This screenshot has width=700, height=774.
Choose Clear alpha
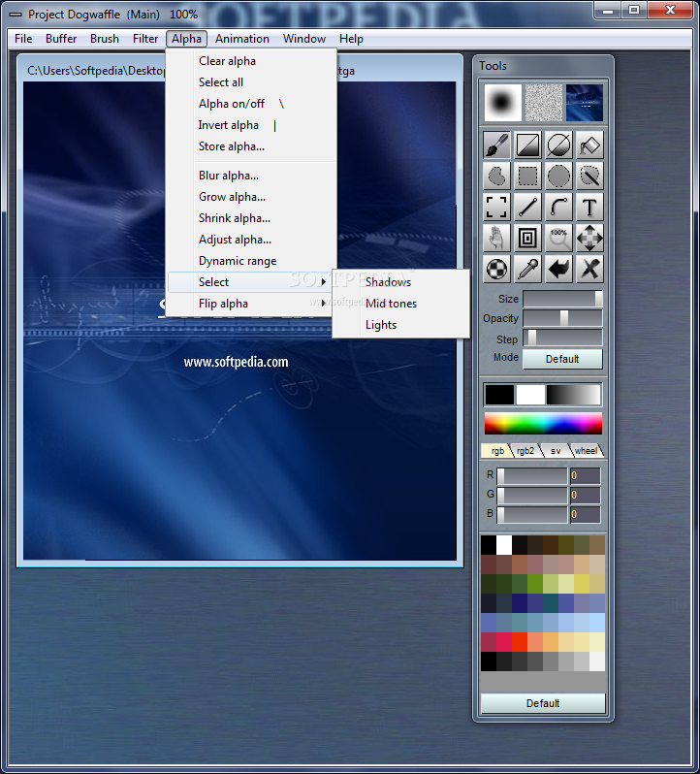click(251, 61)
